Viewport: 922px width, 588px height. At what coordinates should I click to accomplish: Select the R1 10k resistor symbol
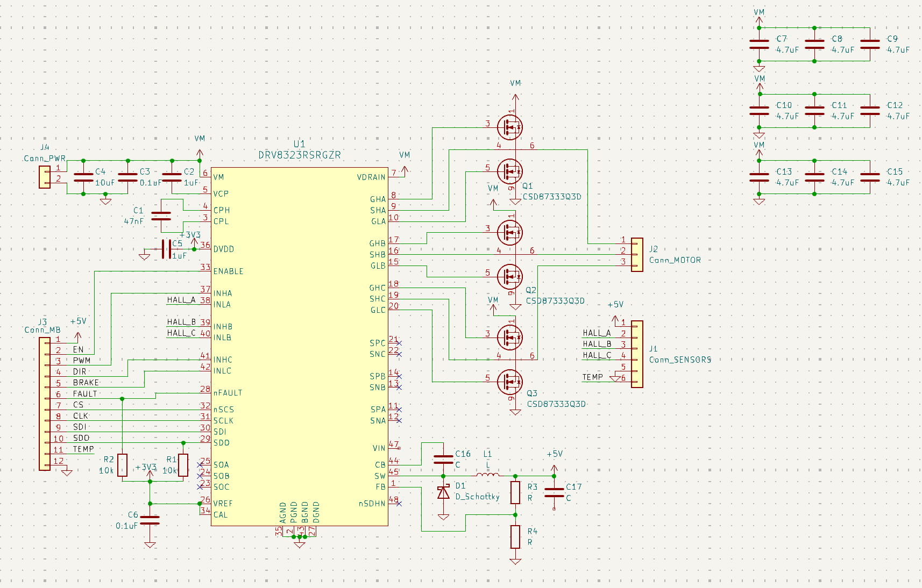point(183,465)
